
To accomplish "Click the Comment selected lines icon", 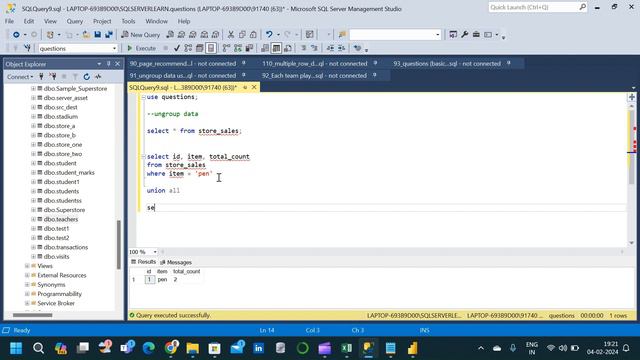I will 303,48.
